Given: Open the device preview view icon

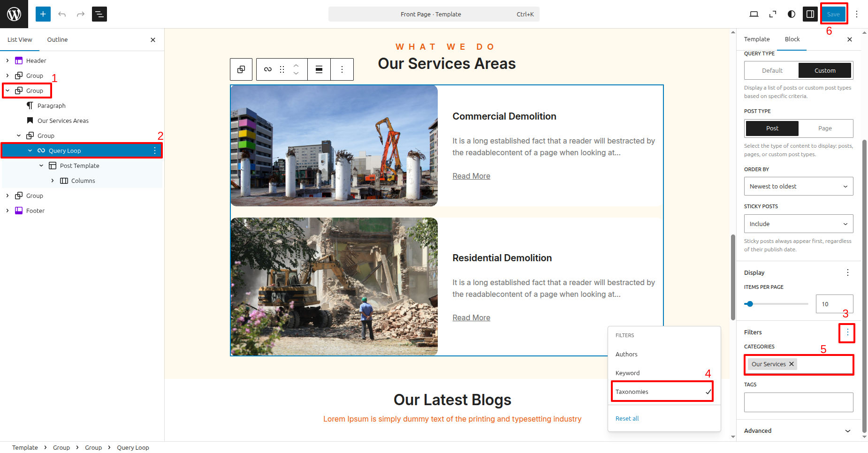Looking at the screenshot, I should coord(754,14).
